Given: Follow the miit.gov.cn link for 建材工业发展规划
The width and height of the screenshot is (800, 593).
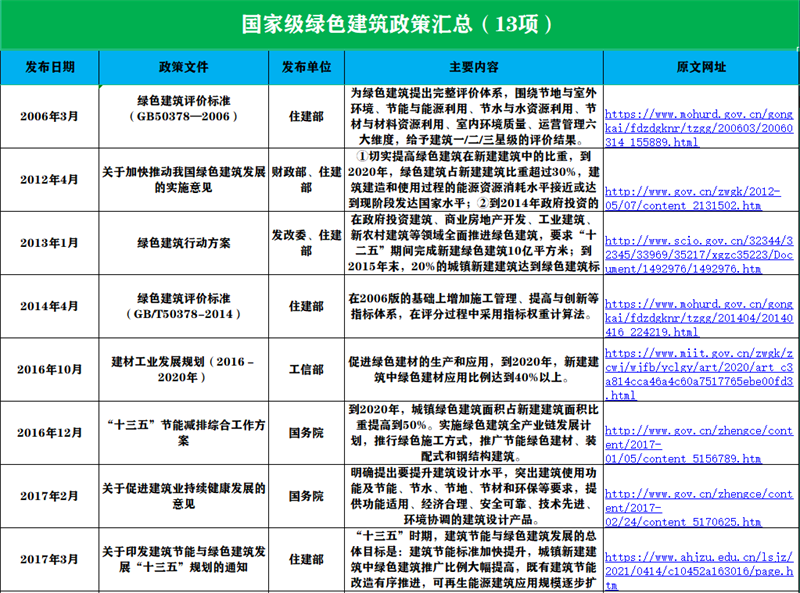Looking at the screenshot, I should tap(698, 374).
